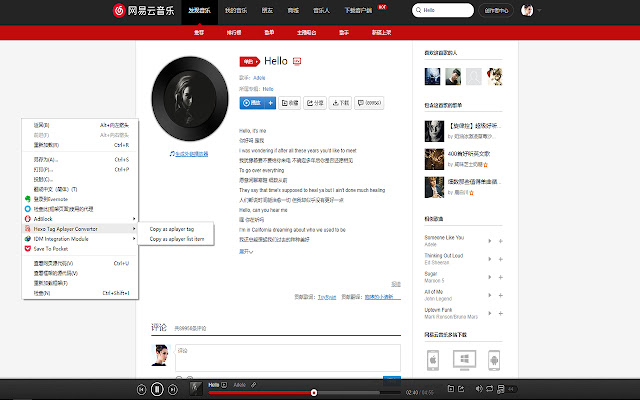Select Copy as aplayer list item
Image resolution: width=640 pixels, height=400 pixels.
[x=176, y=239]
